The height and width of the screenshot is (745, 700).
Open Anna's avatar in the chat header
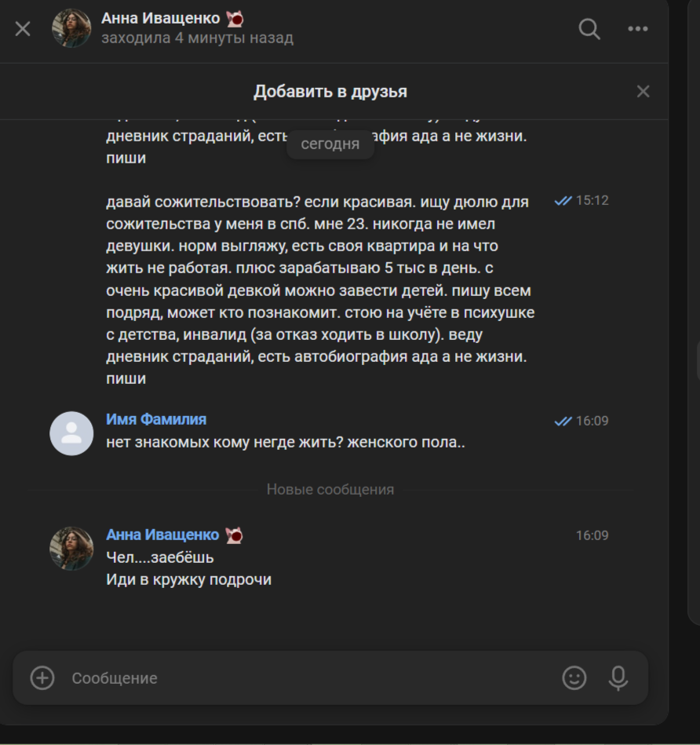pos(71,29)
